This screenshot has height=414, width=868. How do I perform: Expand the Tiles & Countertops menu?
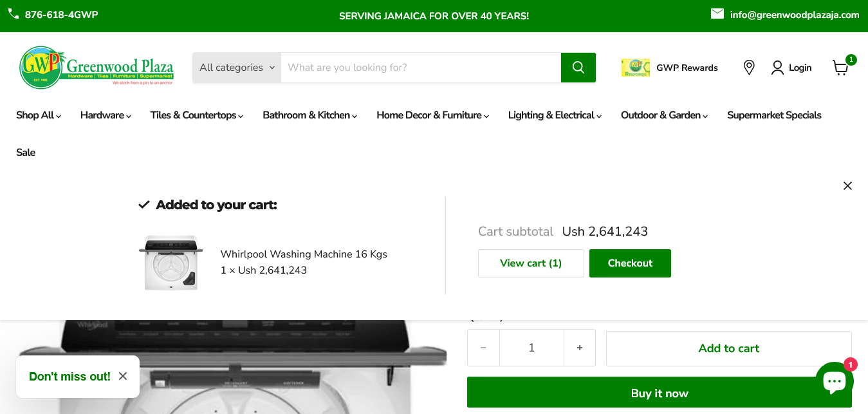click(197, 115)
